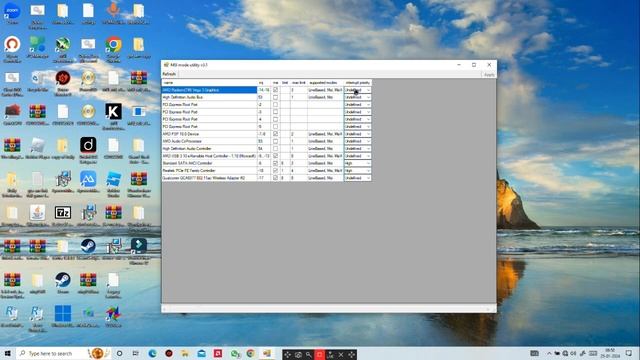Select the Steam shortcut labeled 'Steam'
Viewport: 640px width, 360px height.
[x=63, y=283]
